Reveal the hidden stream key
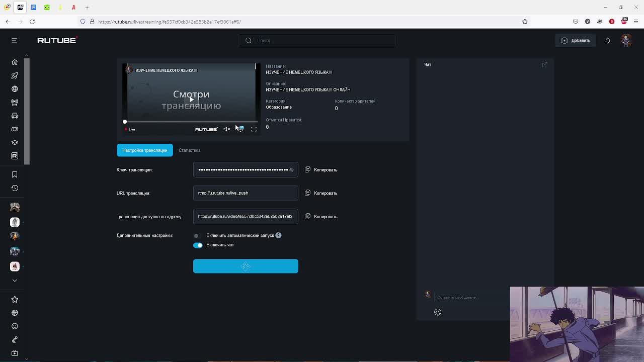This screenshot has width=644, height=362. pyautogui.click(x=291, y=170)
